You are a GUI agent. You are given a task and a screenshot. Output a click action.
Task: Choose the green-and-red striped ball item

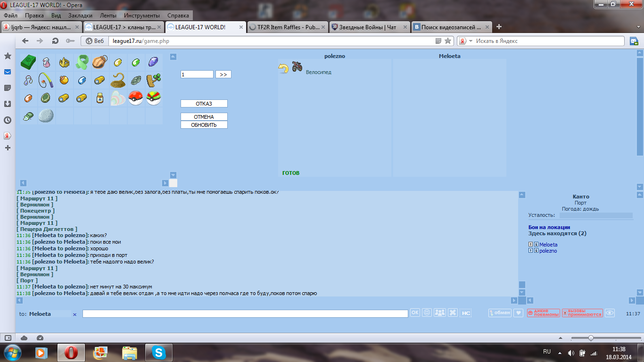(154, 98)
